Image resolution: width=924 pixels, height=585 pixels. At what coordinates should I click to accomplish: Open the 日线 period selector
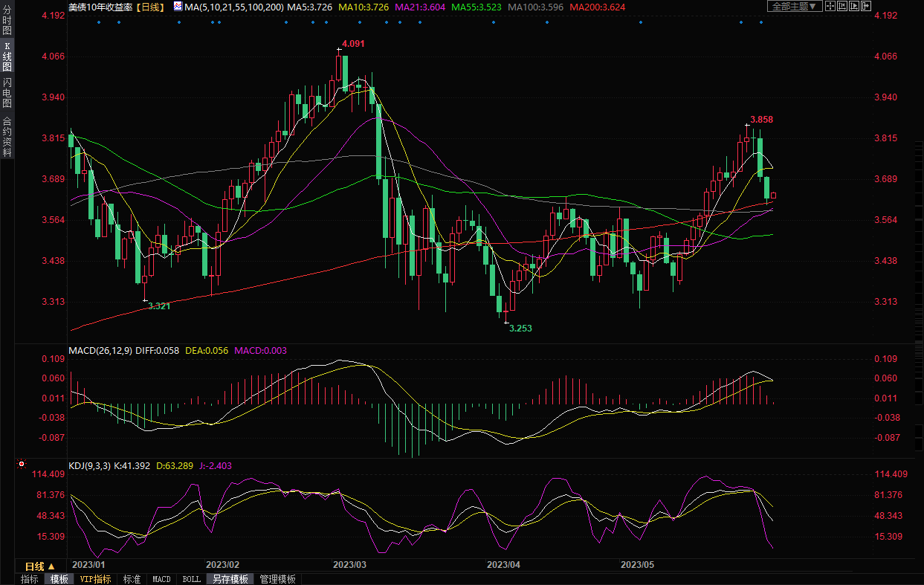40,566
